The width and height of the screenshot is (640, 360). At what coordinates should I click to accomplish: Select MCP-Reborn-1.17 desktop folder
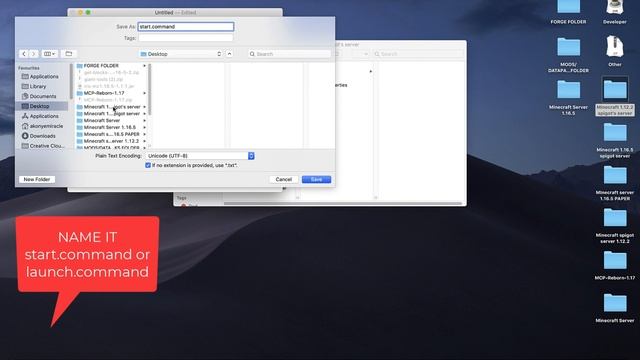[615, 265]
